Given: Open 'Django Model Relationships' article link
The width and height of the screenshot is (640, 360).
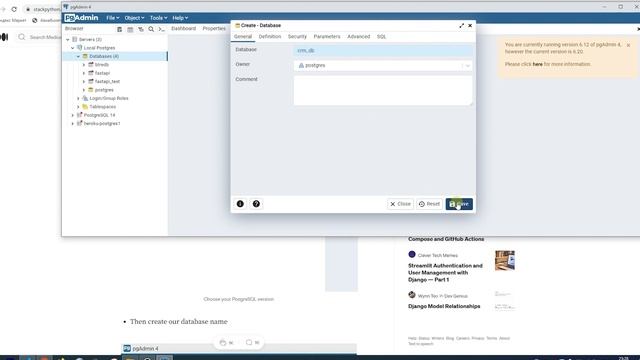Looking at the screenshot, I should click(x=444, y=306).
